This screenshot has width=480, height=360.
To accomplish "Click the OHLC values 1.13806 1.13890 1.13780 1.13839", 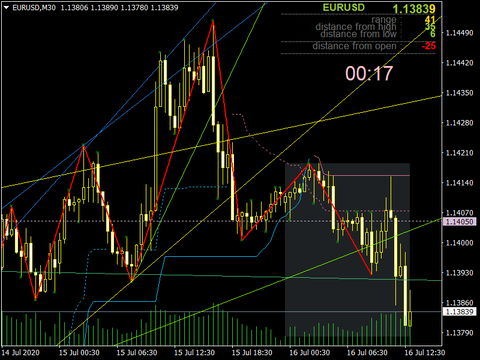I will [x=119, y=7].
